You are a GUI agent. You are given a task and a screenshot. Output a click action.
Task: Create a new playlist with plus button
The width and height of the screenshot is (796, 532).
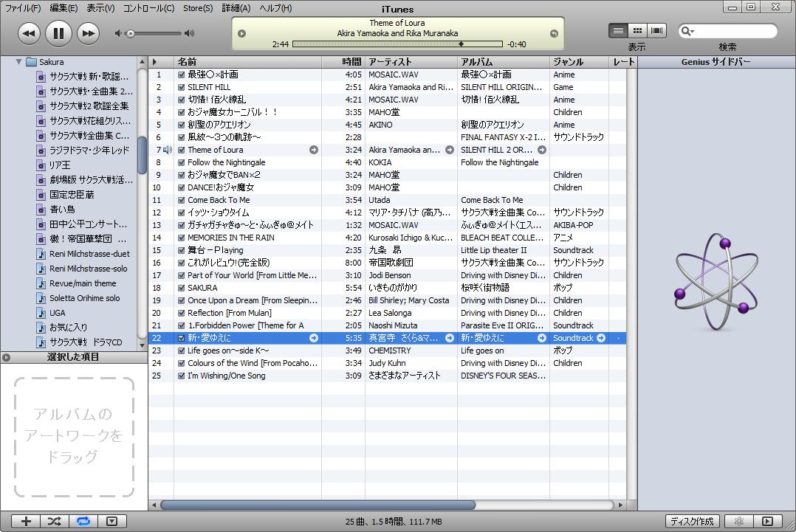(26, 522)
